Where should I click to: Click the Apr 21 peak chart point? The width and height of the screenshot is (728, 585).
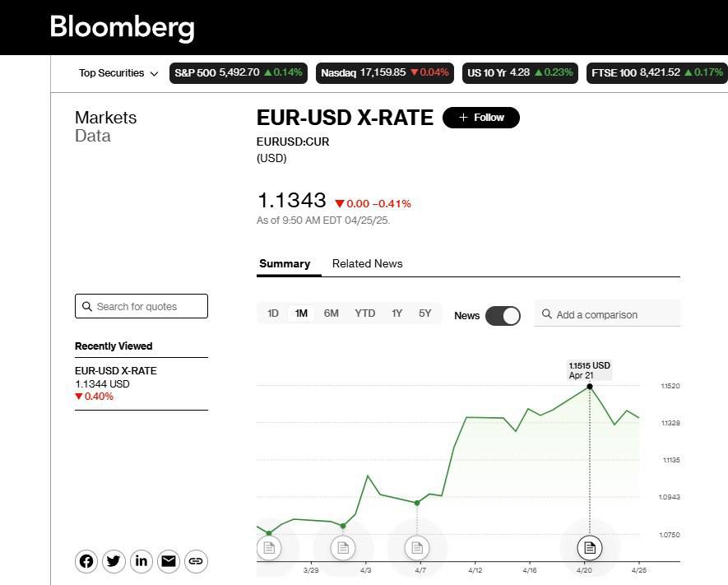click(x=590, y=386)
